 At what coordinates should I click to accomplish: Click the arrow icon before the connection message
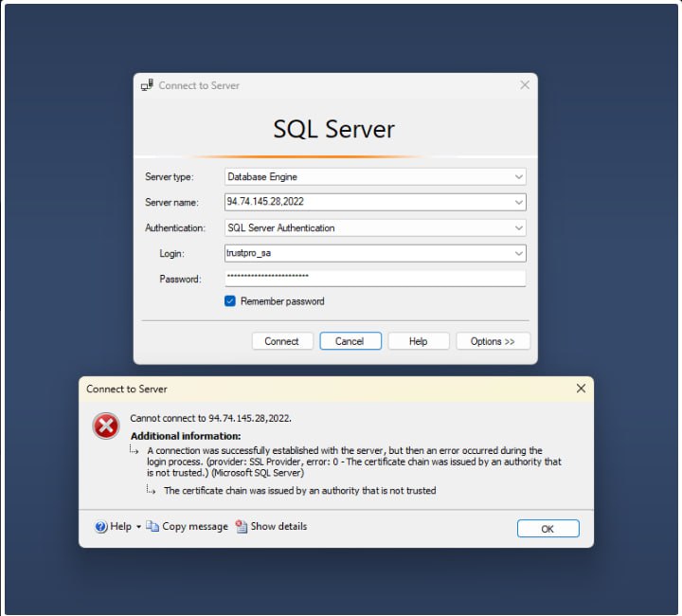(x=134, y=450)
